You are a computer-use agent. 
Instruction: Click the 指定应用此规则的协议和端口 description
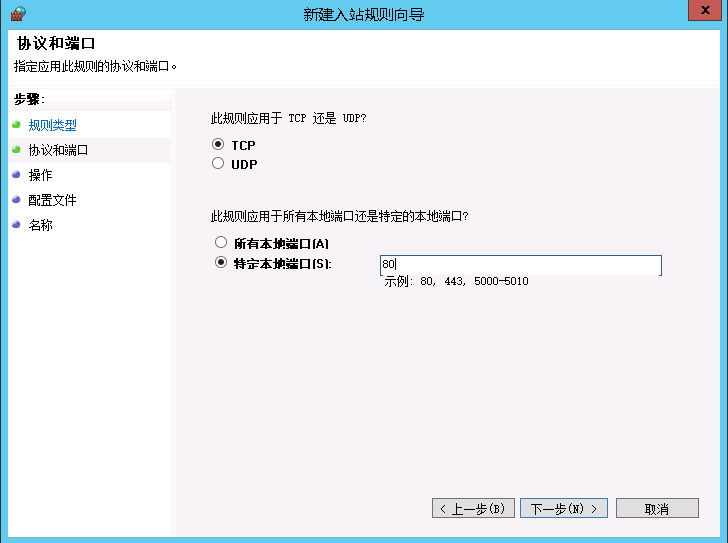click(x=95, y=66)
